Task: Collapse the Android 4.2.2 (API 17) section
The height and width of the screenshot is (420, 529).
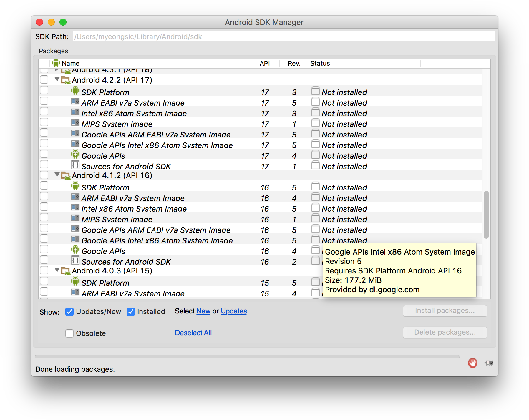Action: pos(57,79)
